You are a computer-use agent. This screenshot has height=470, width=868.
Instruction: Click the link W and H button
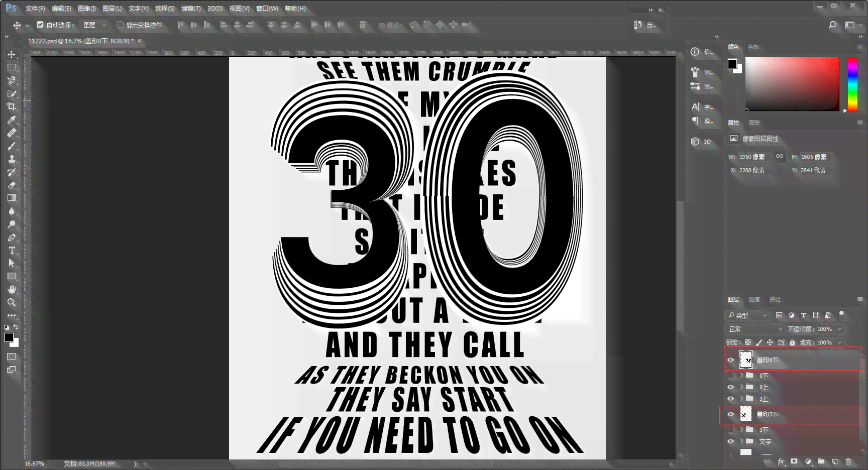tap(780, 156)
